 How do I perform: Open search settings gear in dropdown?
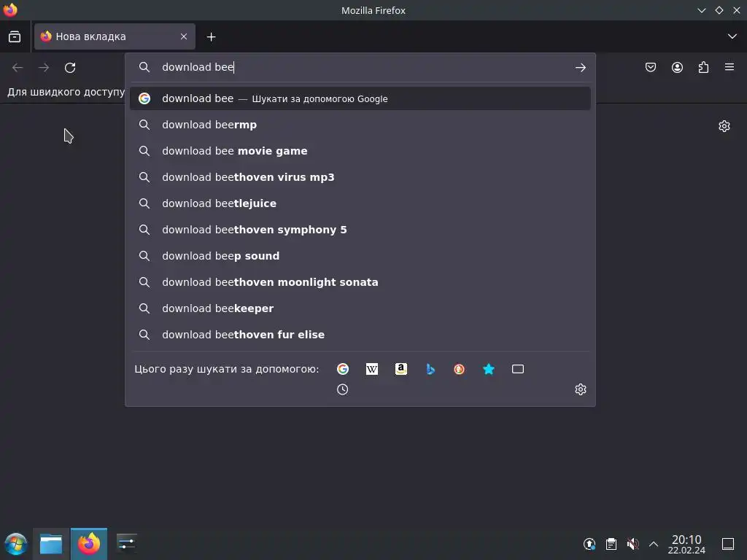click(580, 389)
